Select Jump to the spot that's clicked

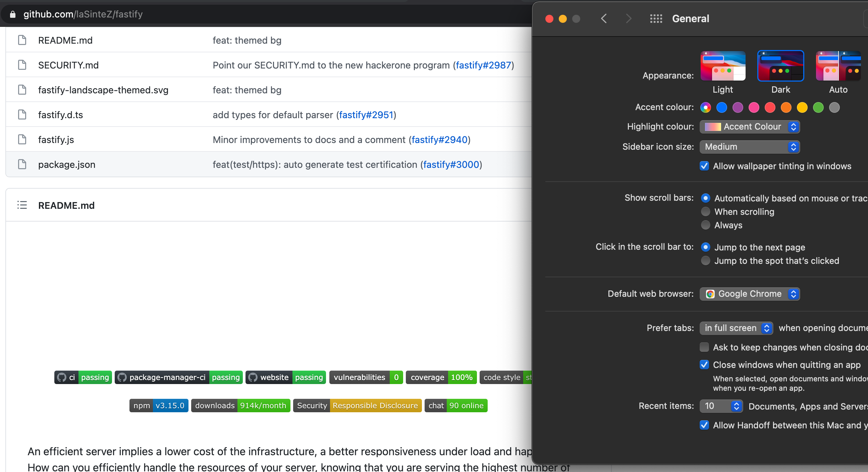(x=706, y=261)
